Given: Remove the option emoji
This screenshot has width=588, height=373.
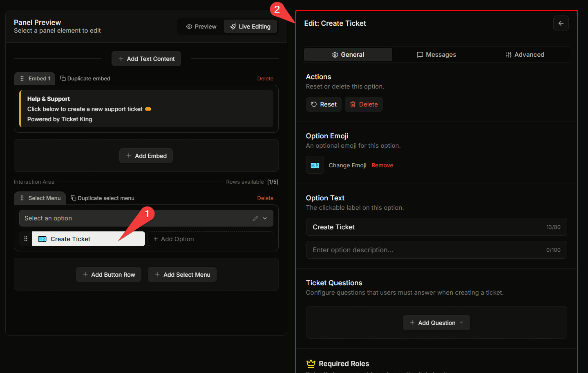Looking at the screenshot, I should click(x=382, y=165).
